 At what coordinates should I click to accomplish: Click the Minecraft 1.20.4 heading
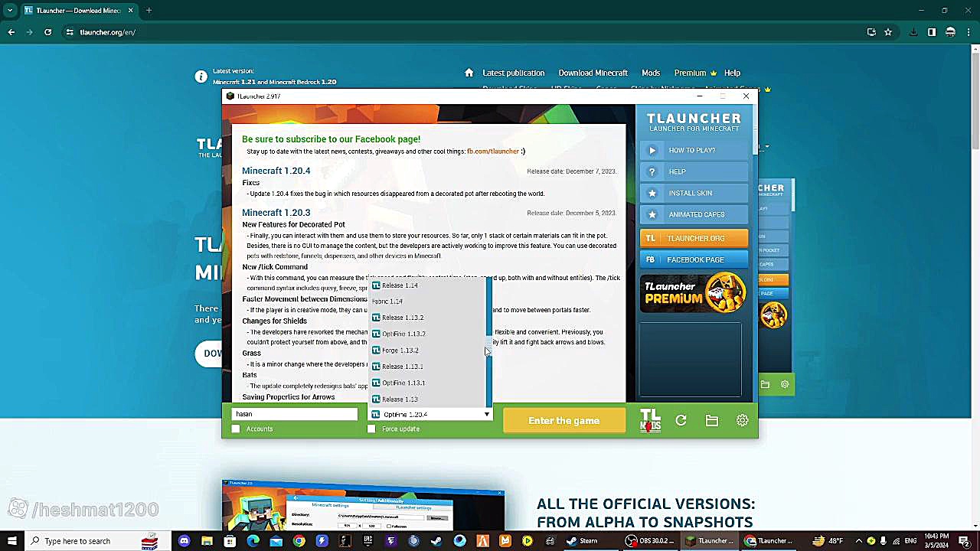tap(276, 171)
